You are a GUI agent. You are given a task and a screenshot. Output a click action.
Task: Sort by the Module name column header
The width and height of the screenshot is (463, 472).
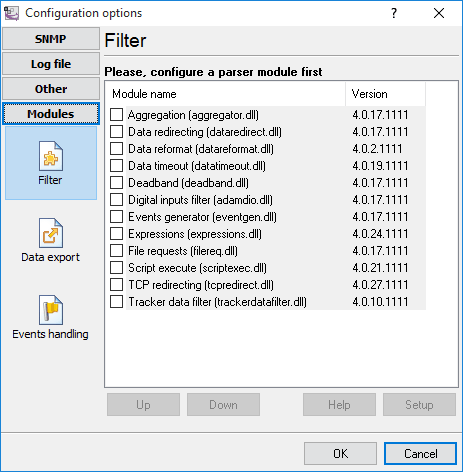point(226,94)
